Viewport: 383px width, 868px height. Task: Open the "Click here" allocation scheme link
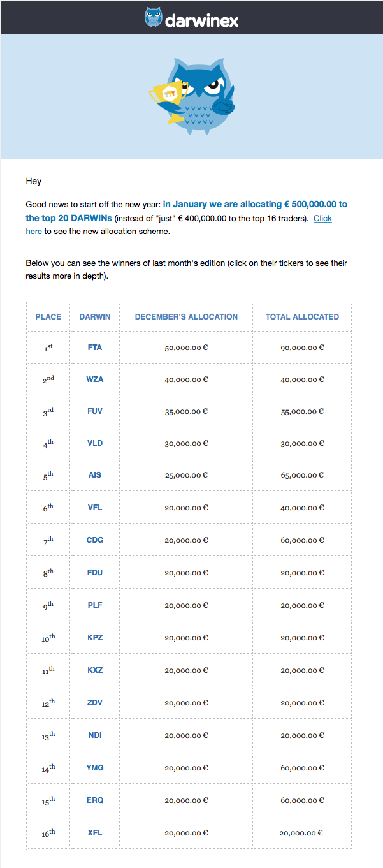(x=322, y=219)
